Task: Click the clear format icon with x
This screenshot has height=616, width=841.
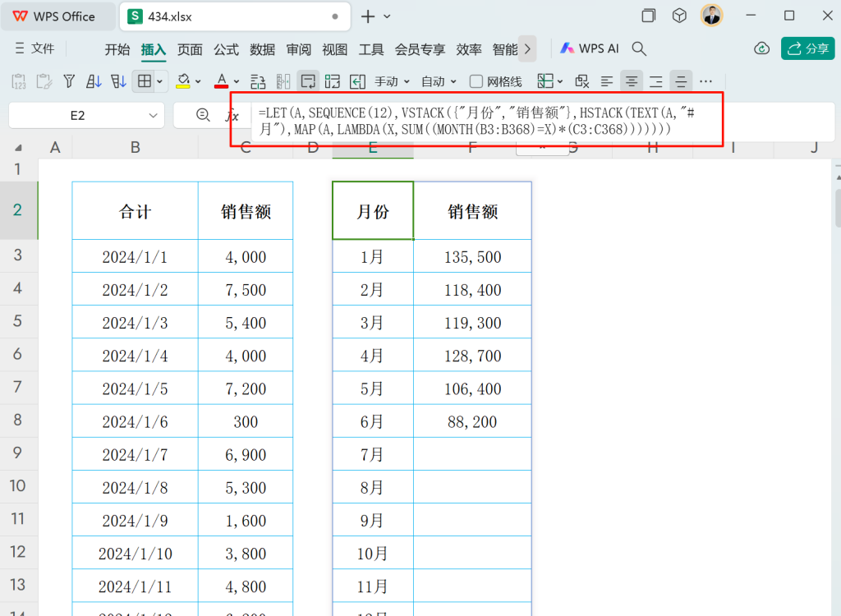Action: pos(582,81)
